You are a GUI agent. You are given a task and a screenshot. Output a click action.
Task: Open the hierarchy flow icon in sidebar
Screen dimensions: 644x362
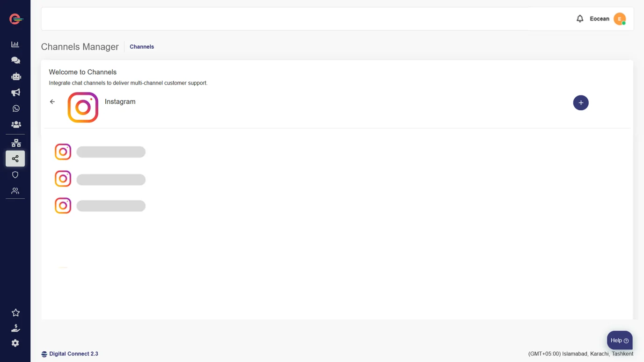tap(15, 143)
